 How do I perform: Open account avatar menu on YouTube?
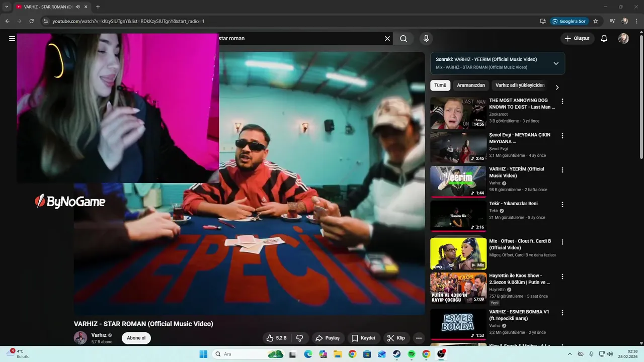pyautogui.click(x=623, y=38)
